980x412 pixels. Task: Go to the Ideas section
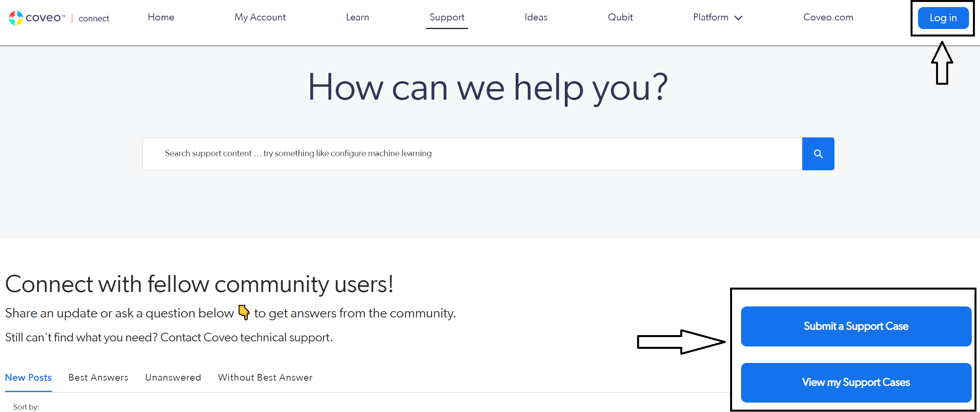click(x=536, y=17)
